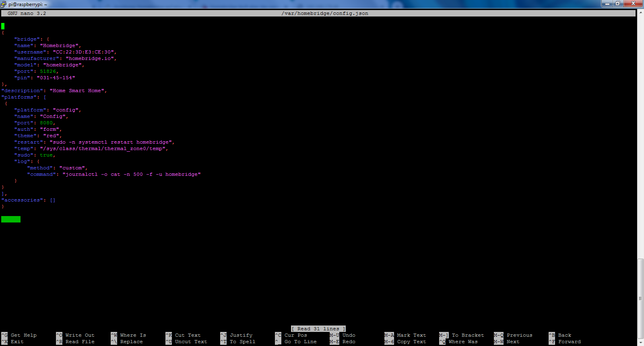Click the Copy Text shortcut label
Screen dimensions: 644x346
tap(412, 342)
